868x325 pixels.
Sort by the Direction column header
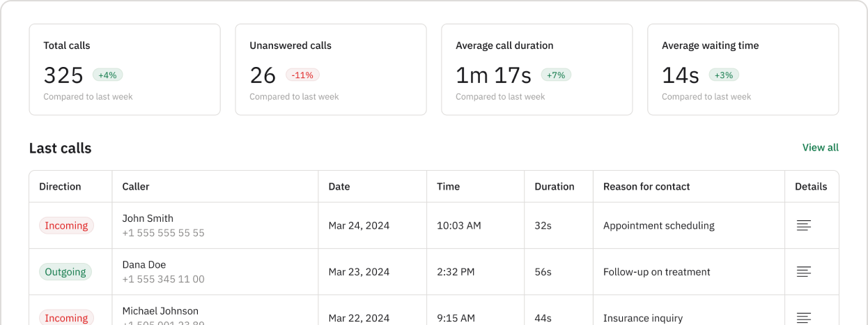60,186
